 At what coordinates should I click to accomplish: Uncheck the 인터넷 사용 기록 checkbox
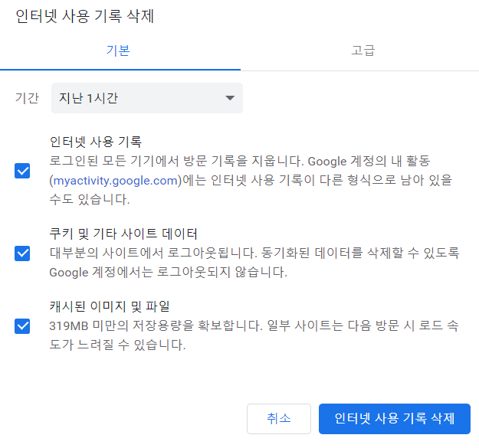(x=22, y=171)
